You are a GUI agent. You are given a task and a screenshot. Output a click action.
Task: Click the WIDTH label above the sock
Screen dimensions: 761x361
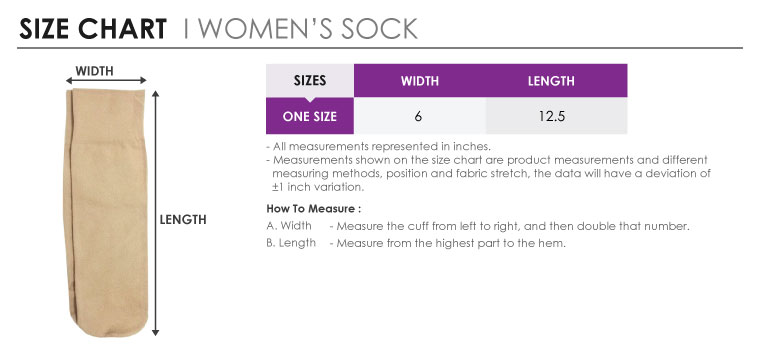coord(95,71)
